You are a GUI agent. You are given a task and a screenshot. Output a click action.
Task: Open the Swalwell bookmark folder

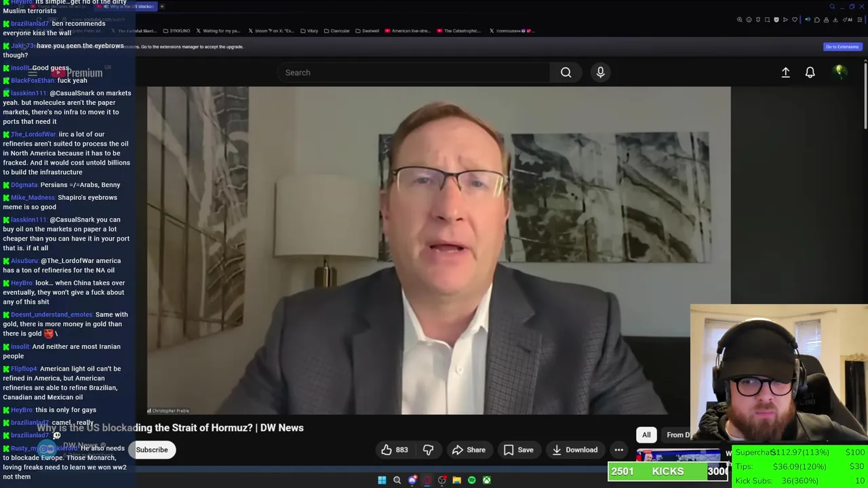(x=368, y=30)
